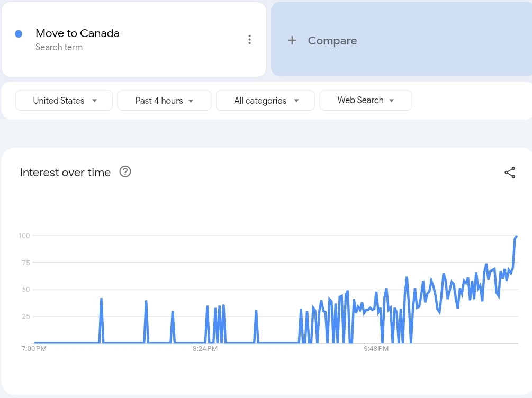
Task: Click the blue dot next to Move to Canada
Action: (19, 33)
